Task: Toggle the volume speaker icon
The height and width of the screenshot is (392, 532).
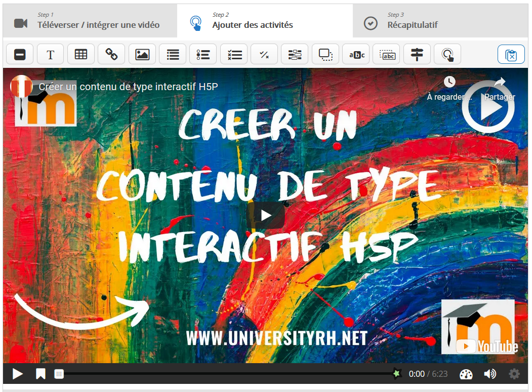Action: (490, 374)
